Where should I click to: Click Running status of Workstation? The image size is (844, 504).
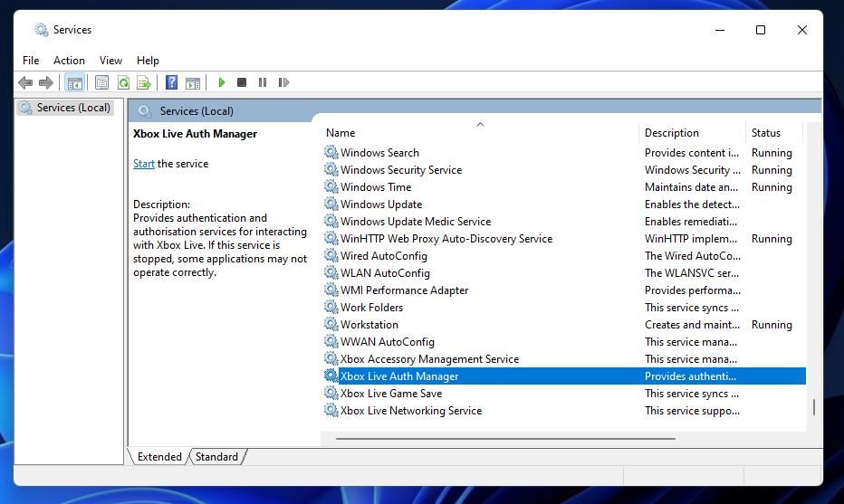[x=772, y=325]
